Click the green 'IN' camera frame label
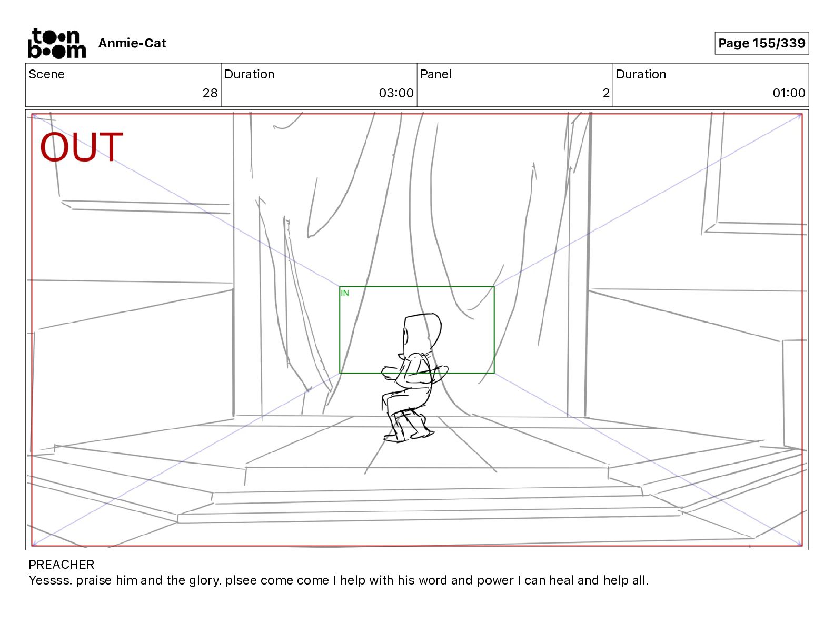The width and height of the screenshot is (834, 644). coord(345,293)
